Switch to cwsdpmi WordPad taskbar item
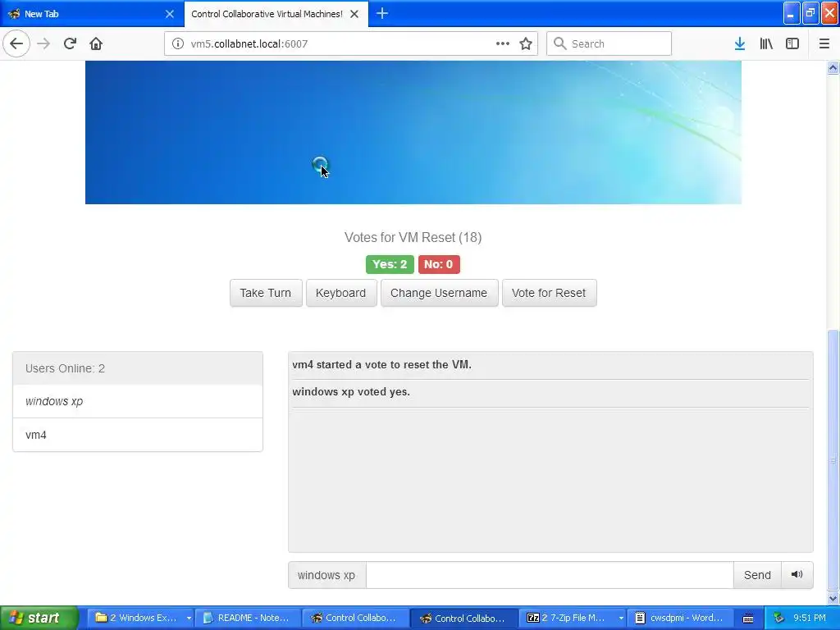Screen dimensions: 840x630 point(680,618)
